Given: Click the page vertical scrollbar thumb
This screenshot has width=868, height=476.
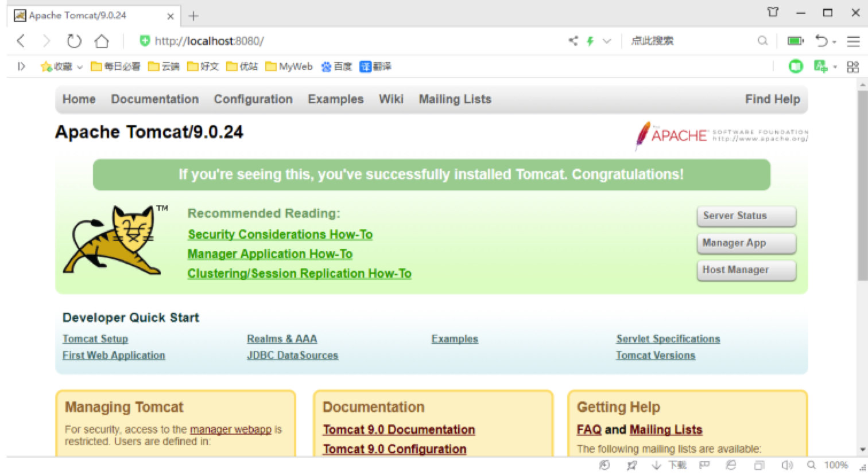Looking at the screenshot, I should click(x=862, y=185).
